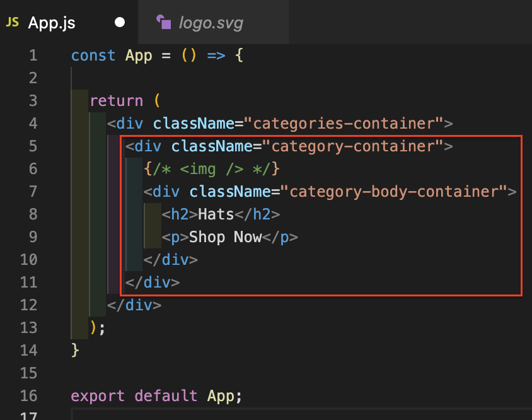Click the "category-container" string on line 5
532x420 pixels.
pyautogui.click(x=353, y=146)
